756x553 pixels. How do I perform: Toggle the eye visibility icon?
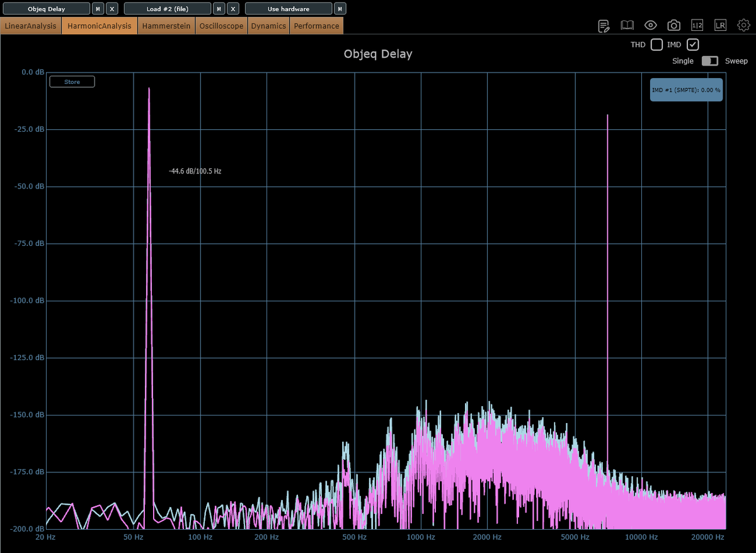click(651, 26)
